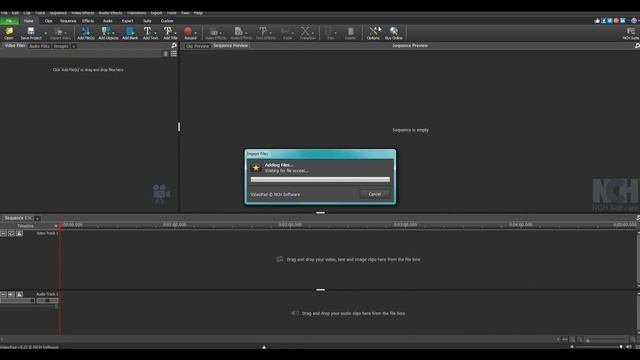Click the file bin search magnifier icon
Viewport: 640px width, 360px height.
174,45
